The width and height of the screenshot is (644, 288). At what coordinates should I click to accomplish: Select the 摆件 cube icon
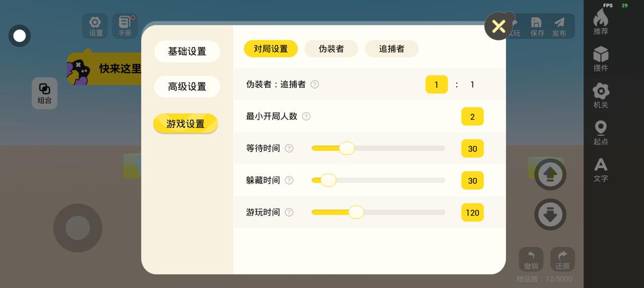[601, 58]
